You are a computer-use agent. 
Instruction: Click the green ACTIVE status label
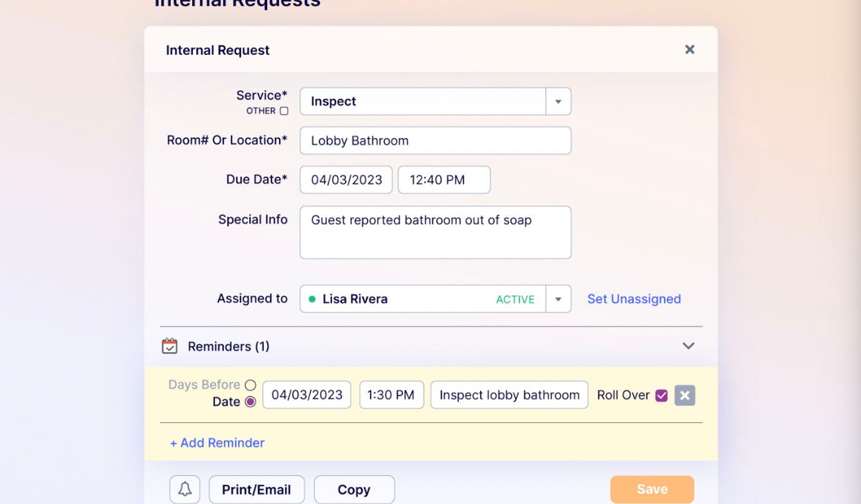[515, 300]
